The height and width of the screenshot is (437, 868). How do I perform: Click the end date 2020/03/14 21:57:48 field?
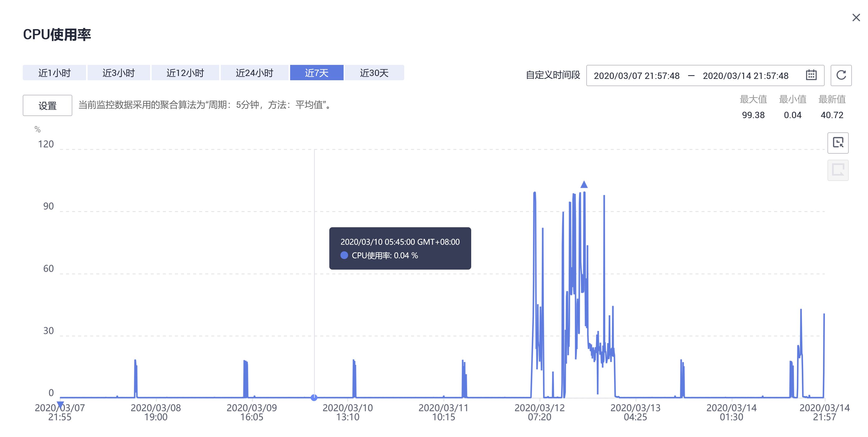tap(745, 75)
